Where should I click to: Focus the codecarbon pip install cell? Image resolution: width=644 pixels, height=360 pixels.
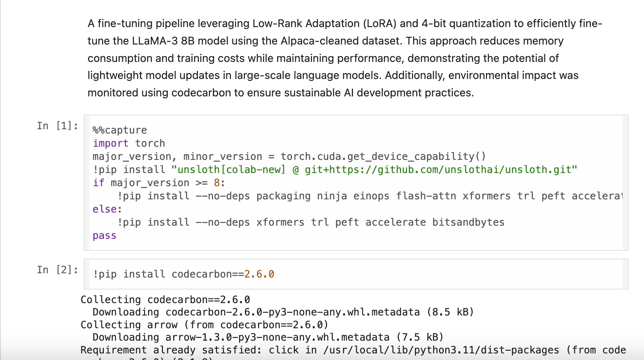pos(349,274)
